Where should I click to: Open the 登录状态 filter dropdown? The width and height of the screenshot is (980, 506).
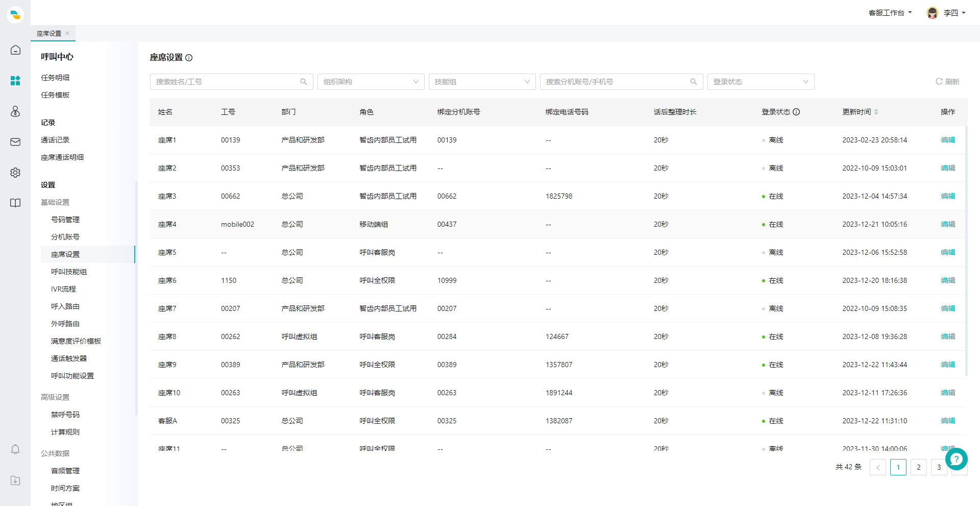(761, 82)
